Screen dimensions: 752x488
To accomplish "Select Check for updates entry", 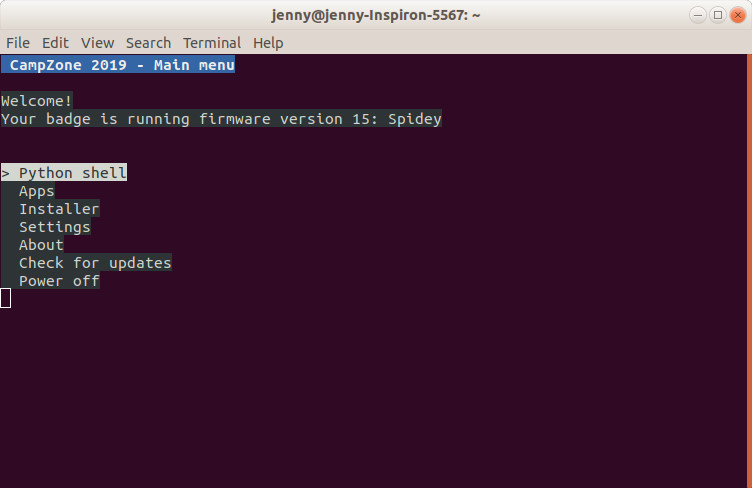I will (x=95, y=263).
